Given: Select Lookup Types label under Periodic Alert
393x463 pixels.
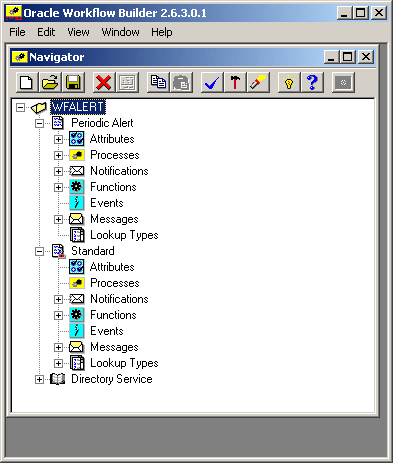Looking at the screenshot, I should click(124, 235).
